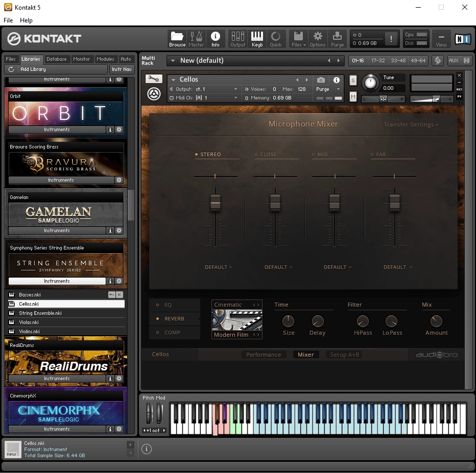Switch to the Files browser tab

click(x=11, y=59)
